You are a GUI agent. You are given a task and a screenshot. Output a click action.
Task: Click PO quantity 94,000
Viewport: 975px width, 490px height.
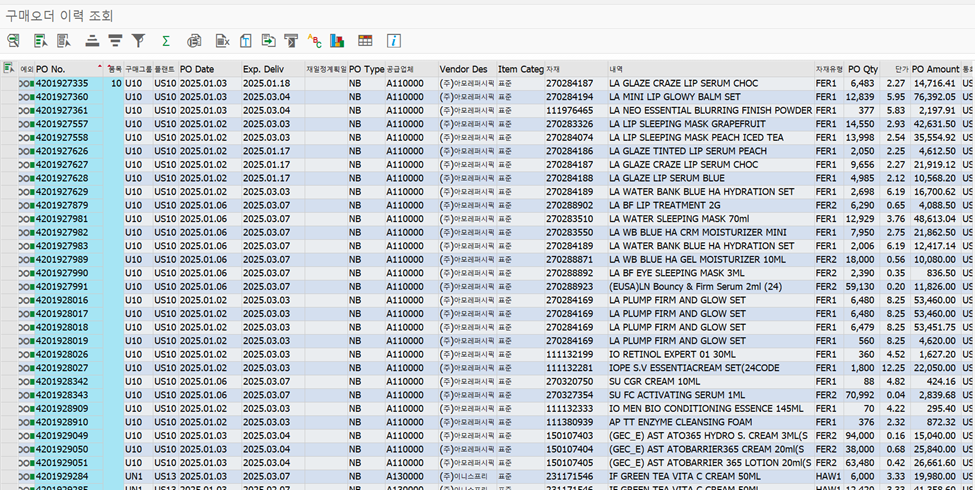click(863, 436)
